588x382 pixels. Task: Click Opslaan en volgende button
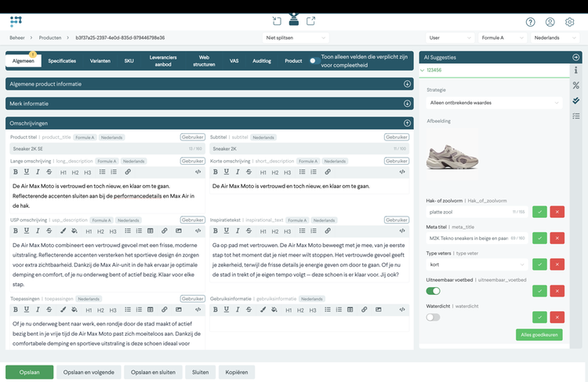89,373
